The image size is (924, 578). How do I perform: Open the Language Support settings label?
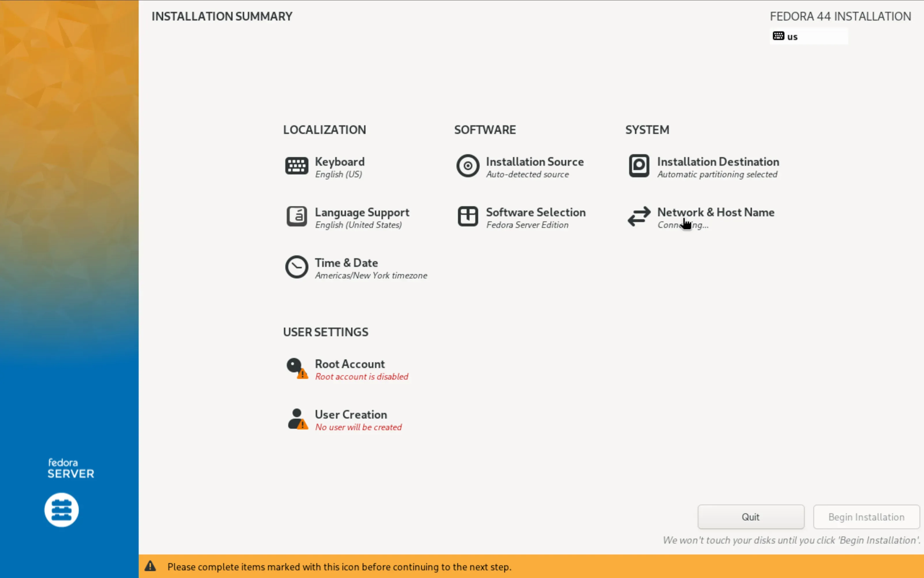point(362,212)
